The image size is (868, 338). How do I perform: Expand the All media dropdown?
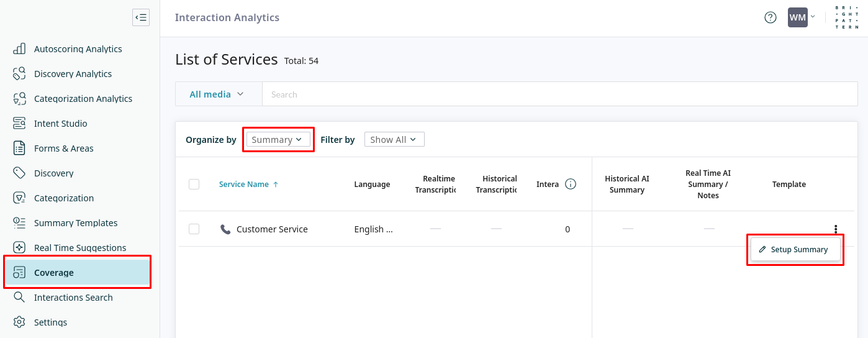217,94
